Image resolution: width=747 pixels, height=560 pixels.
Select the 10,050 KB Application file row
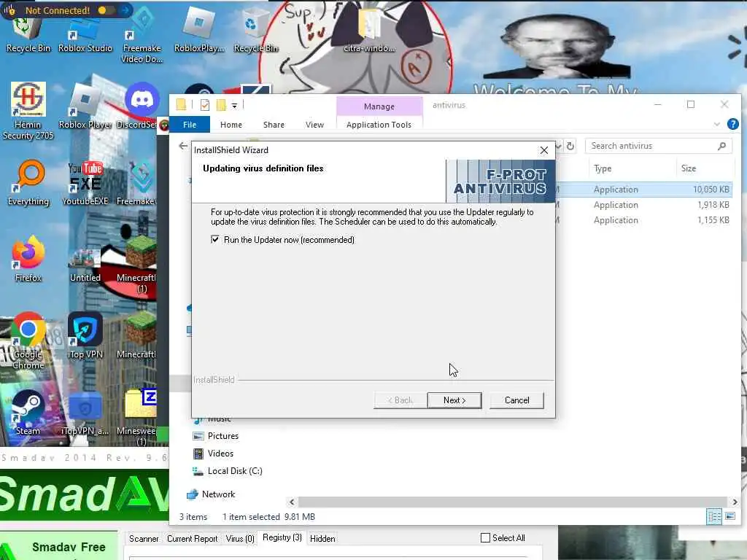[x=644, y=189]
